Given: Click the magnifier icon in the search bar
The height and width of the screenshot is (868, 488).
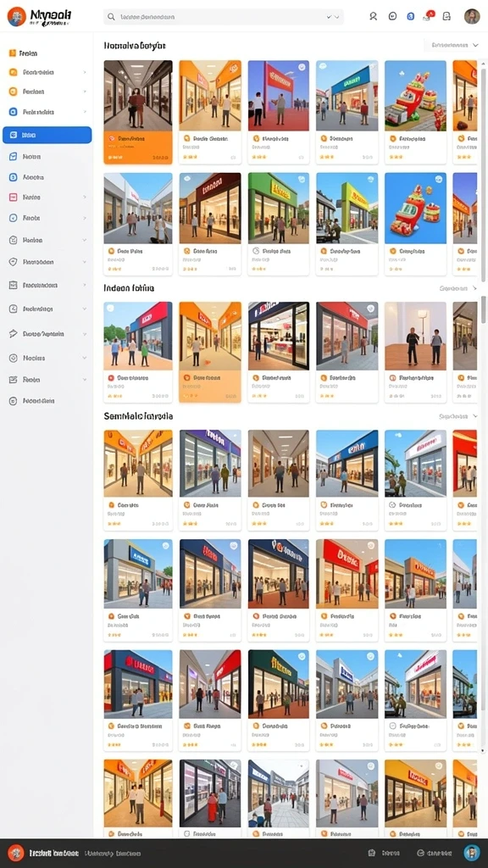Looking at the screenshot, I should tap(111, 17).
